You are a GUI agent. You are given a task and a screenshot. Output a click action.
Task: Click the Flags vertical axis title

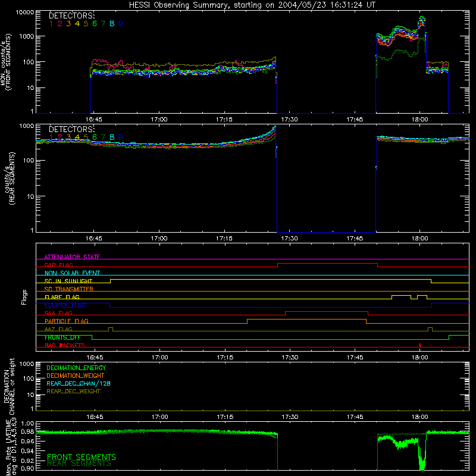pyautogui.click(x=24, y=297)
